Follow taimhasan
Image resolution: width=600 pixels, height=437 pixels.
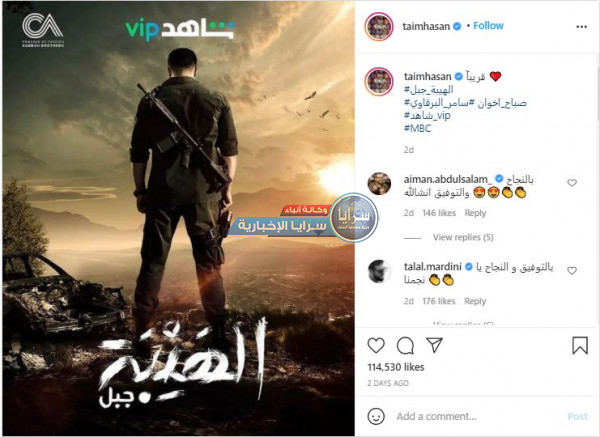click(488, 26)
